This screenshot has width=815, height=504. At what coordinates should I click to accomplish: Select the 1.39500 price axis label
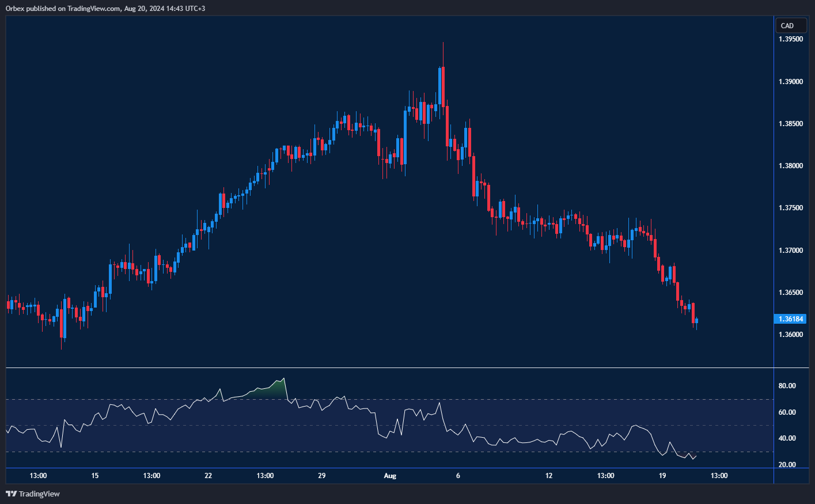(x=790, y=39)
